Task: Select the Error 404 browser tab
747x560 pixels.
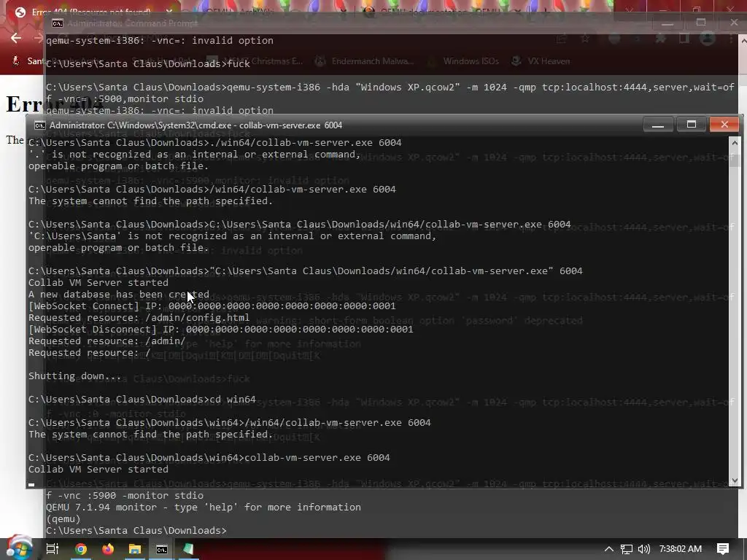Action: 90,12
